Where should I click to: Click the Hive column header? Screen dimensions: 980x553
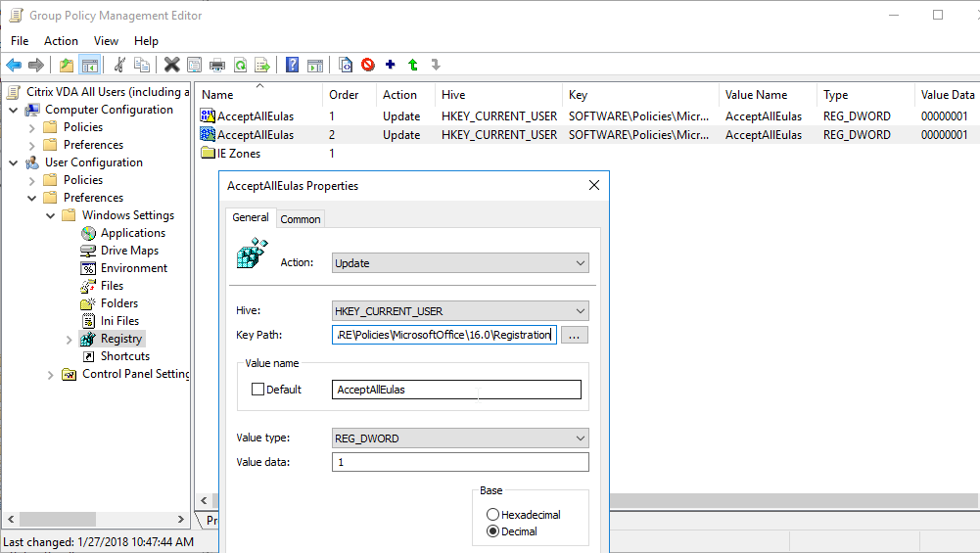tap(498, 94)
